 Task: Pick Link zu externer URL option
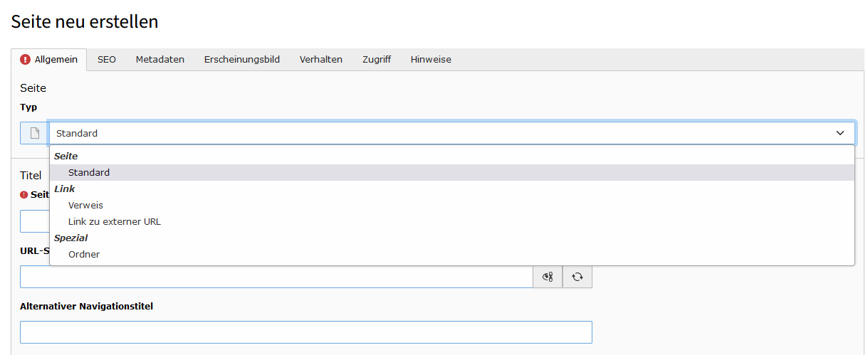click(115, 222)
